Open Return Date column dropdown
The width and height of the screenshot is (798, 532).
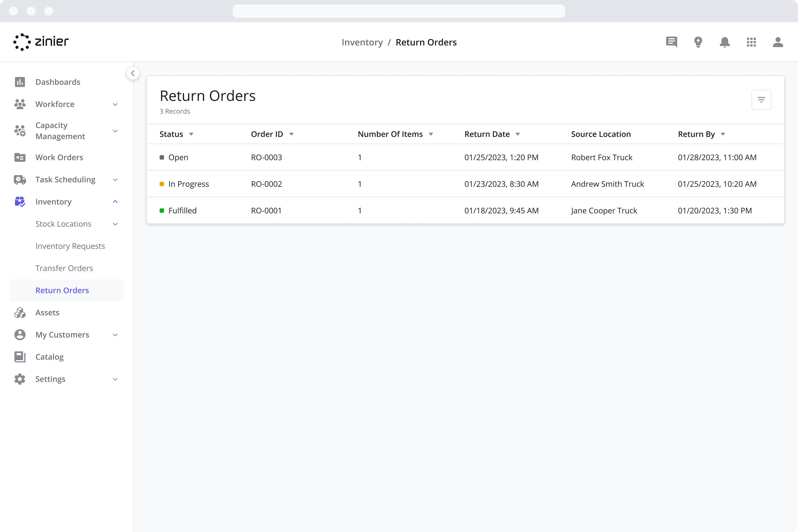pos(518,134)
